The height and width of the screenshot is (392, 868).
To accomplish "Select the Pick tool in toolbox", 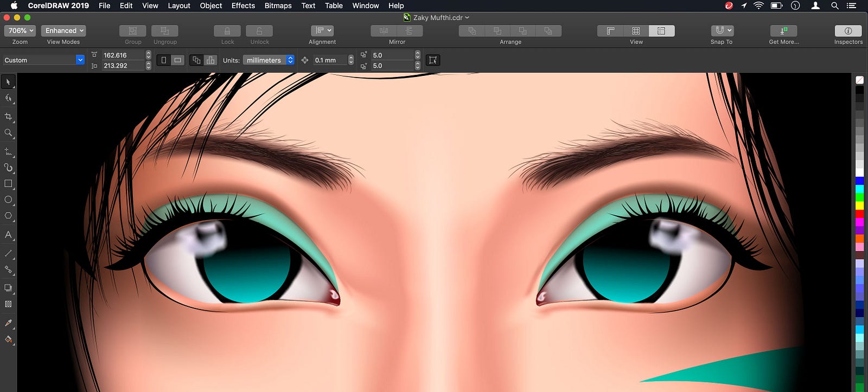I will [8, 82].
